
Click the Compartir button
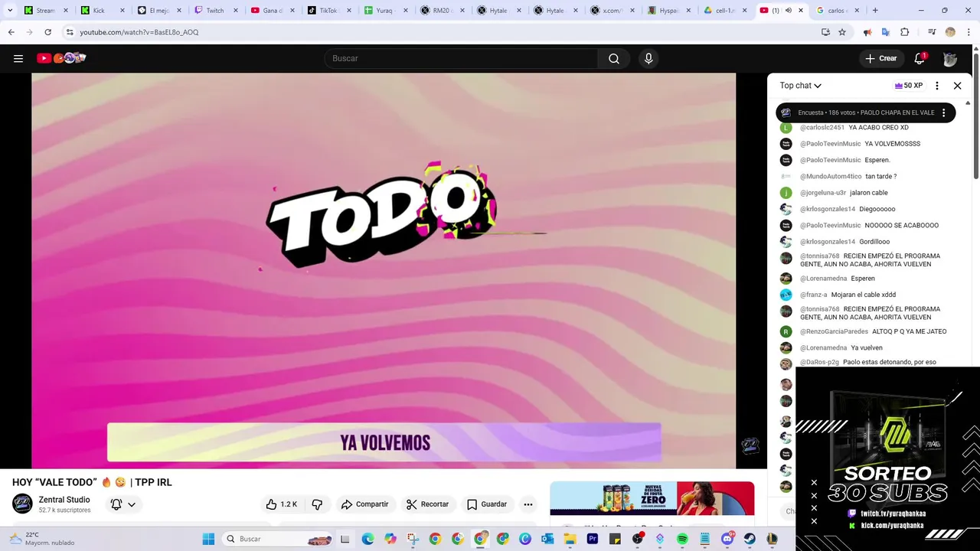point(364,504)
